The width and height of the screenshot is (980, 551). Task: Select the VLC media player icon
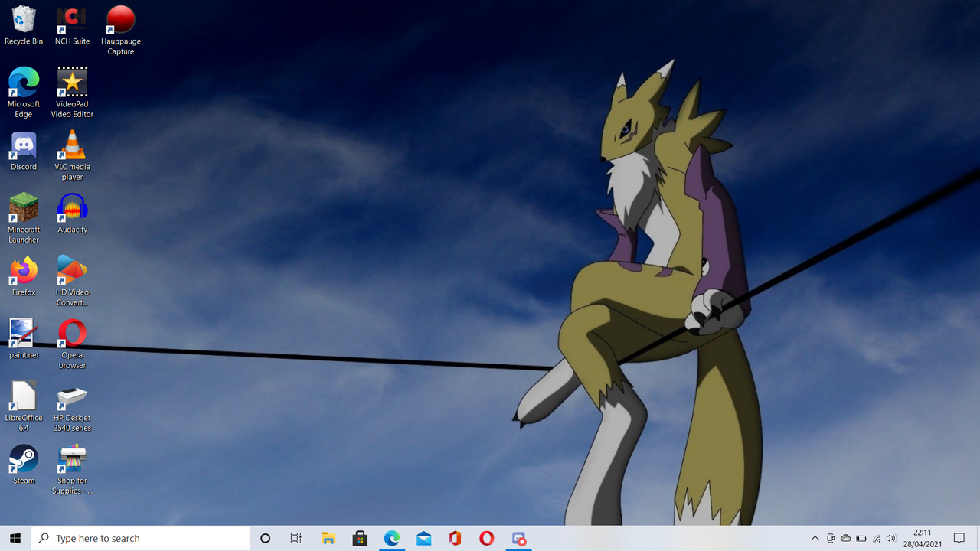tap(72, 155)
